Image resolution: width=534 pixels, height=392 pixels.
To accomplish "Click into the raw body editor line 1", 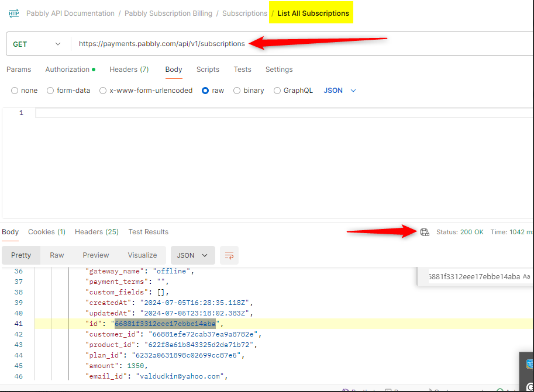I will [284, 113].
